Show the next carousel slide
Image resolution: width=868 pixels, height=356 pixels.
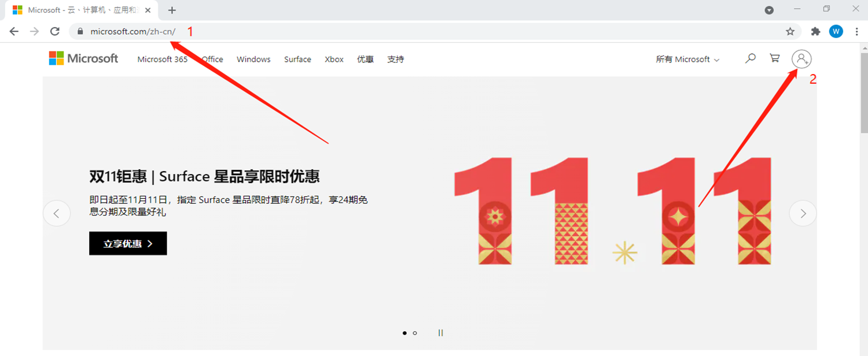(x=803, y=214)
